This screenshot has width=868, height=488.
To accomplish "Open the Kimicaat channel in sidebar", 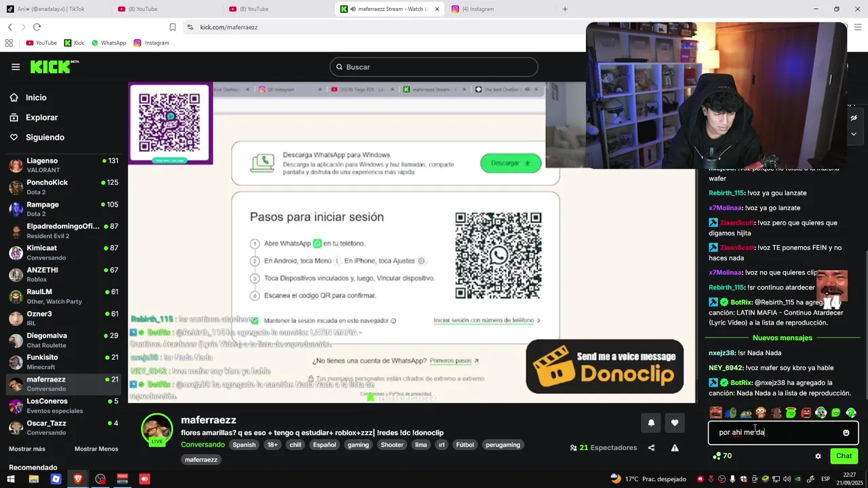I will (63, 253).
